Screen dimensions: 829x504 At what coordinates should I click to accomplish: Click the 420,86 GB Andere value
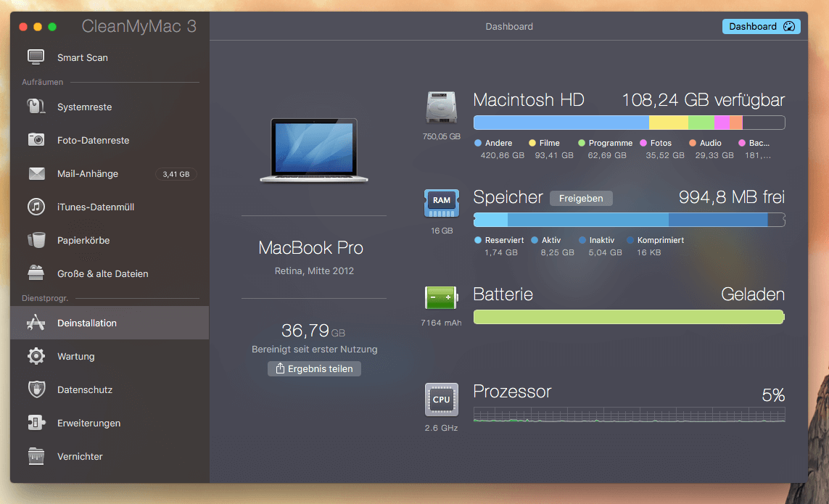click(x=503, y=155)
